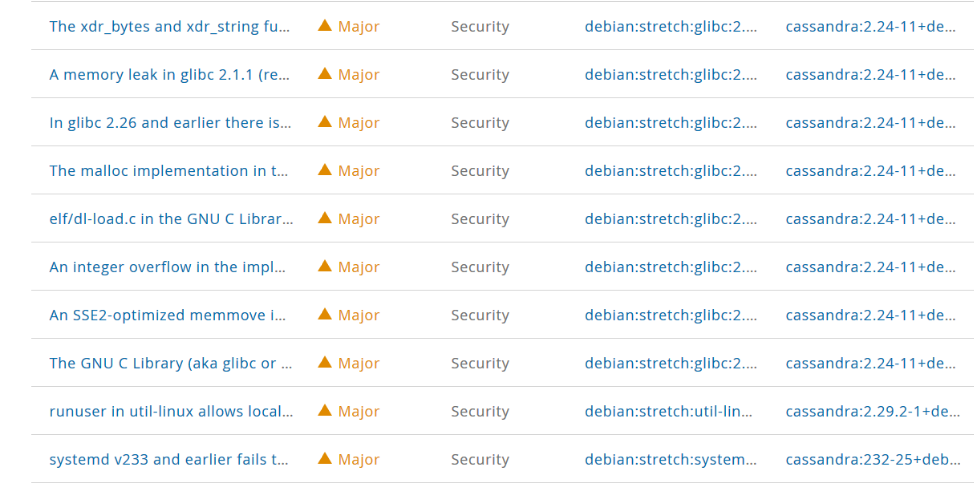This screenshot has width=974, height=489.
Task: Open the 'In glibc 2.26 and earlier' issue
Action: 170,122
